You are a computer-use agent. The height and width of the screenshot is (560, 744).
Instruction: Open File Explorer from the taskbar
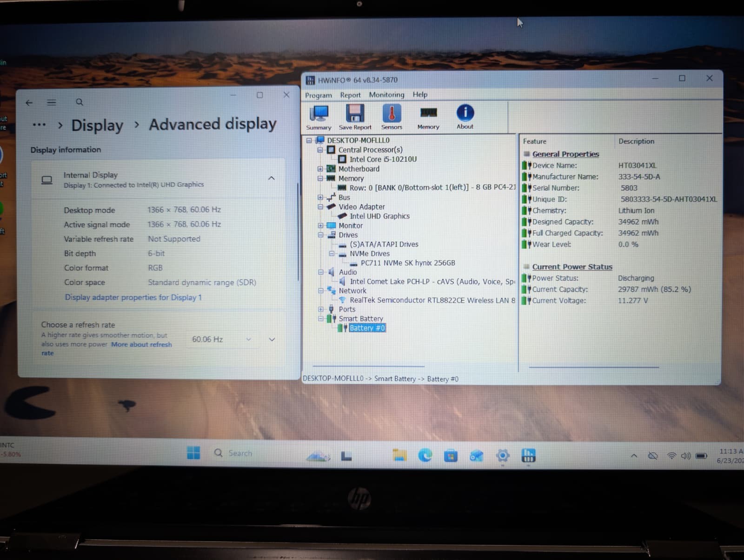[x=399, y=455]
